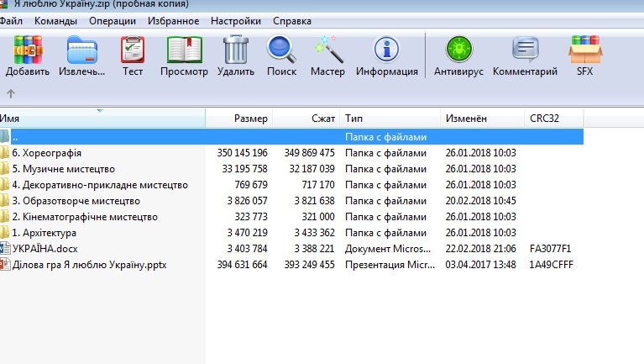The image size is (644, 364).
Task: Click the Удалить trash can icon
Action: [x=236, y=50]
